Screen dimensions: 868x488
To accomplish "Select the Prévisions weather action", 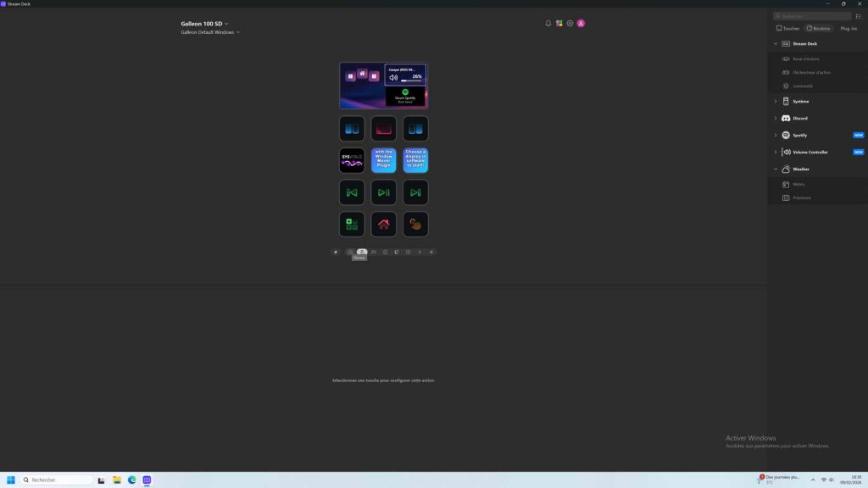I will (x=801, y=197).
